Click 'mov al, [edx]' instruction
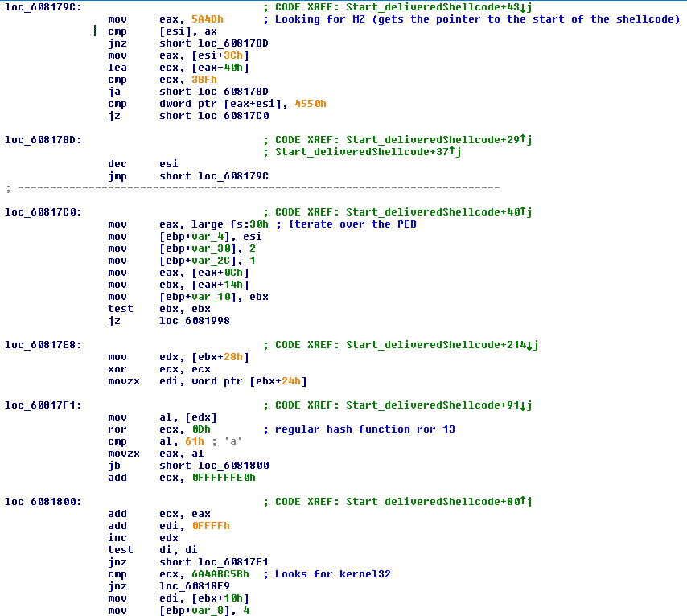Screen dimensions: 687x616 162,417
